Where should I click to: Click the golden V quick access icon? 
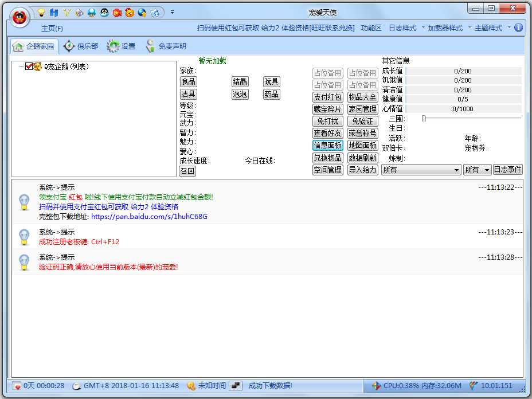point(66,13)
